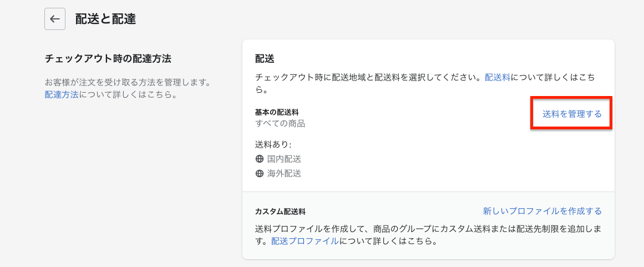Follow the 配送プロファイル help link
The image size is (644, 267).
click(305, 241)
